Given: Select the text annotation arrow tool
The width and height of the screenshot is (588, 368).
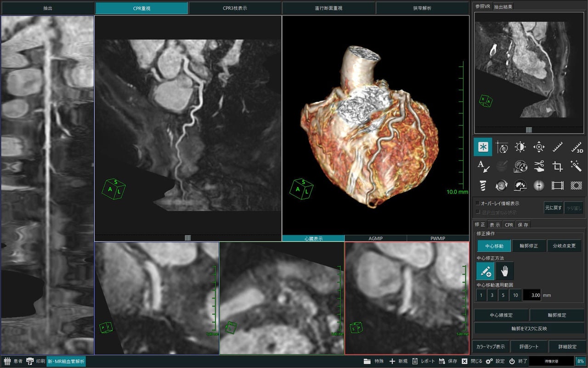Looking at the screenshot, I should [483, 166].
